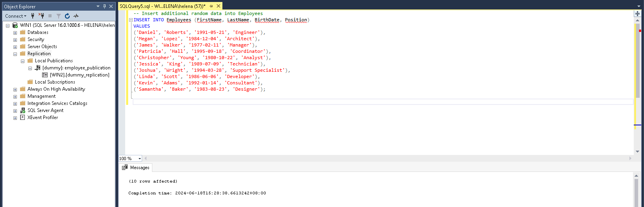
Task: Switch to the Messages tab
Action: click(x=136, y=168)
